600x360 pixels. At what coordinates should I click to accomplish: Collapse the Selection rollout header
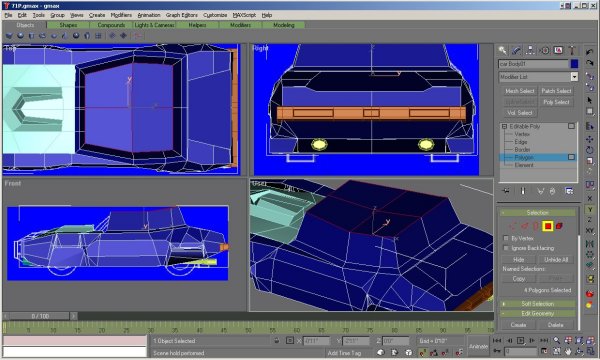pos(537,212)
